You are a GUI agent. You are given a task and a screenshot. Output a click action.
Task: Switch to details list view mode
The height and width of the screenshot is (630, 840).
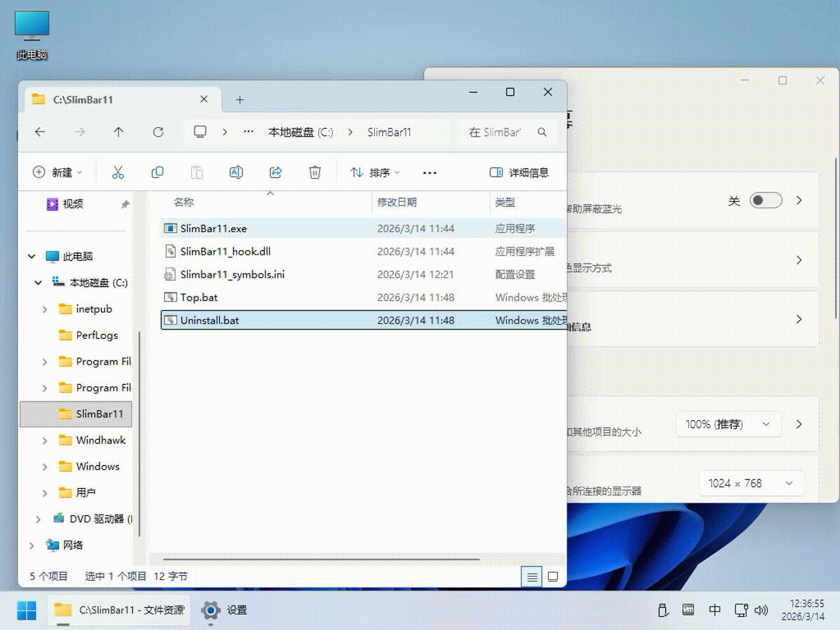tap(532, 577)
